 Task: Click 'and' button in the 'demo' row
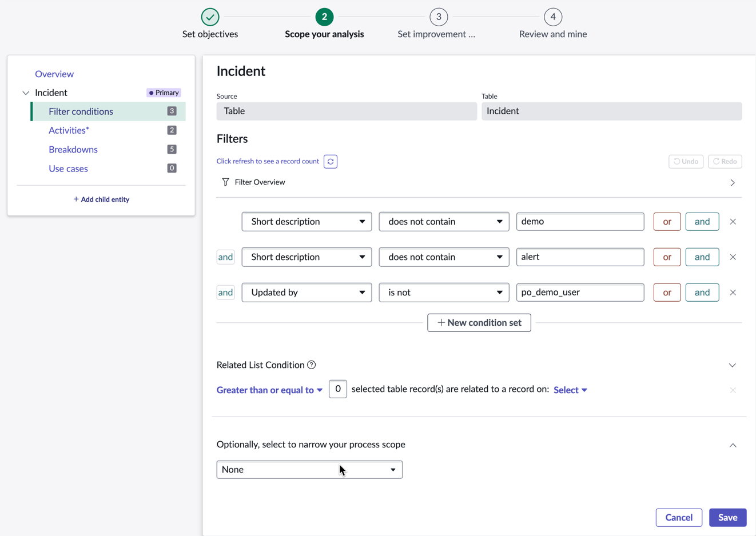tap(702, 222)
